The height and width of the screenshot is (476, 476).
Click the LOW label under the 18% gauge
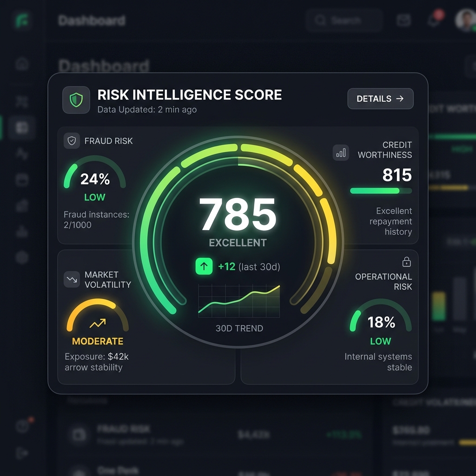381,341
